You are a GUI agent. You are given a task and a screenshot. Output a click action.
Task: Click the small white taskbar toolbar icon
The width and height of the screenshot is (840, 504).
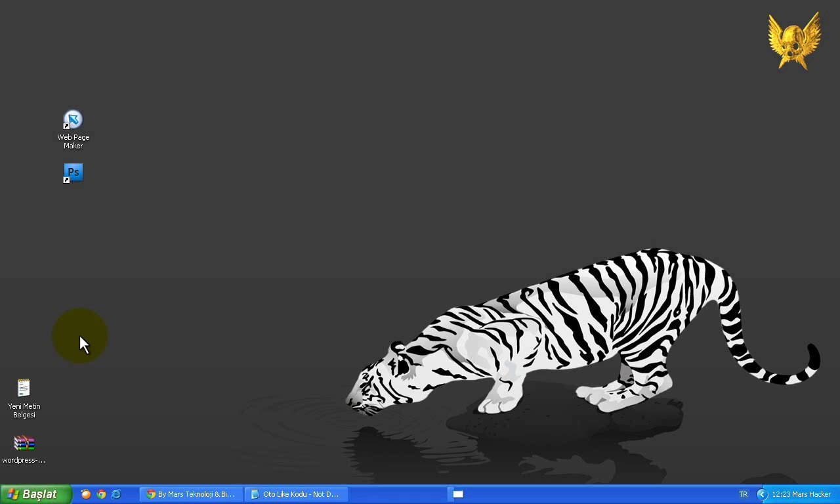(x=458, y=494)
